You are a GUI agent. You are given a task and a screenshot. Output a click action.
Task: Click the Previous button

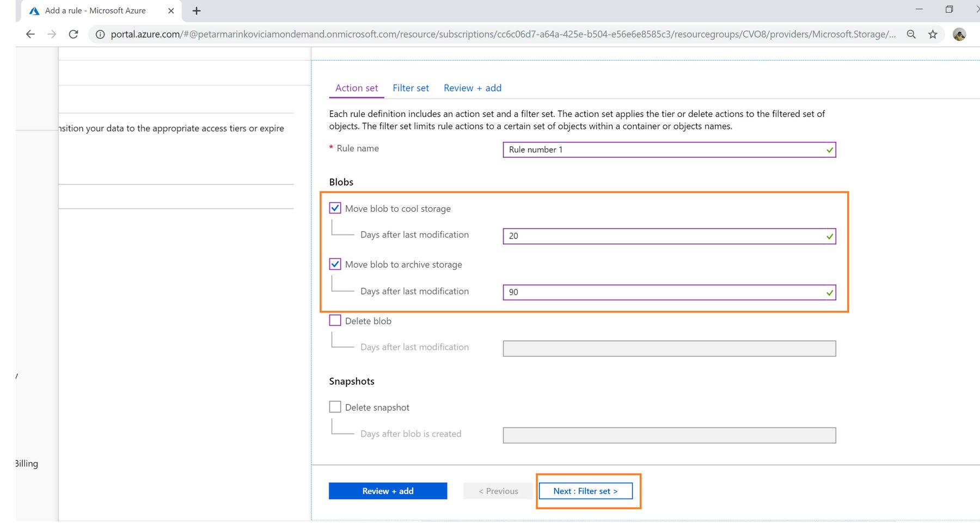click(x=498, y=490)
